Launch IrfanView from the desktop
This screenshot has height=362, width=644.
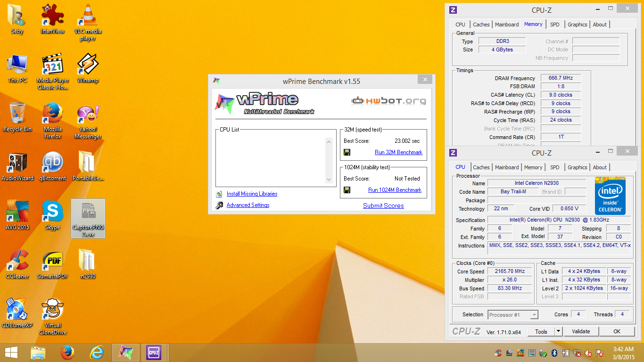click(52, 20)
